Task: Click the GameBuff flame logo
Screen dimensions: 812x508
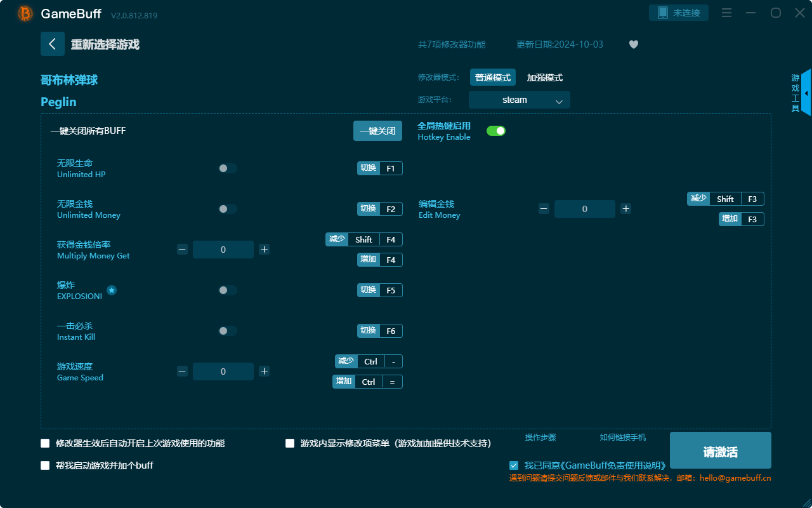Action: click(24, 13)
